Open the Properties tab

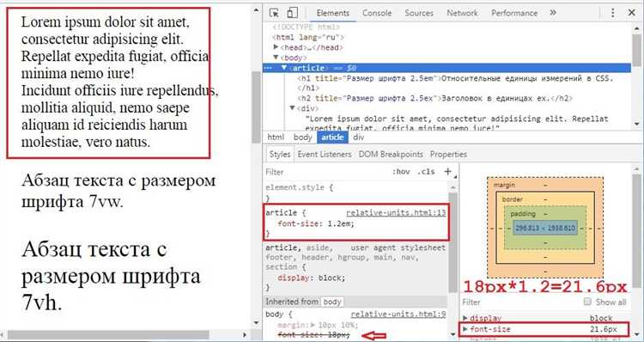pos(448,155)
